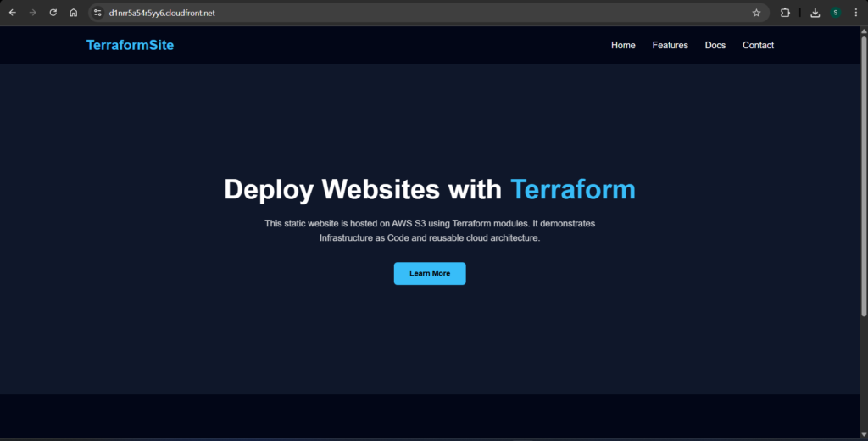Screen dimensions: 868x441
Task: Show the browser downloads panel
Action: tap(815, 13)
